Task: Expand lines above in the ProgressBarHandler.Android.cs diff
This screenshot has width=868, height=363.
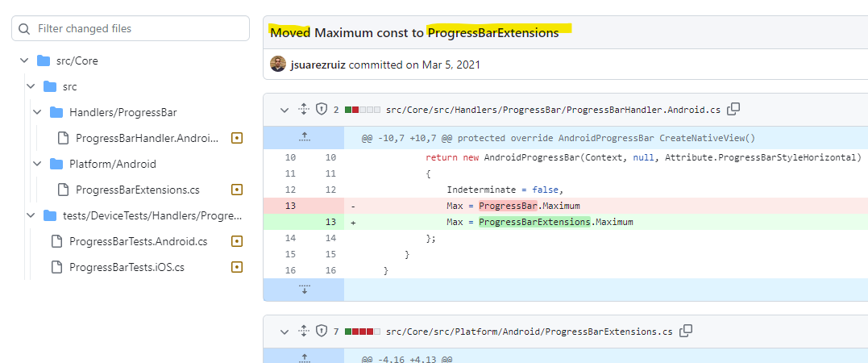Action: point(304,137)
